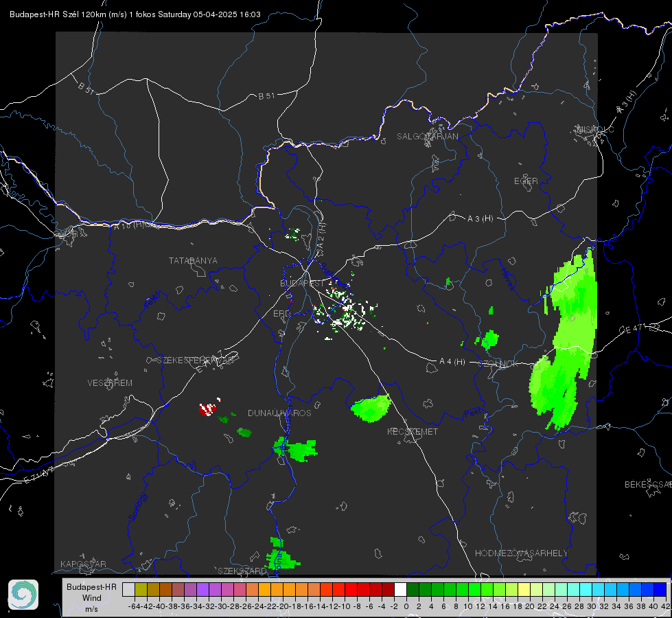Screen dimensions: 672x618
Task: Pick the yellow swatch between 18 and 20
Action: click(x=524, y=589)
